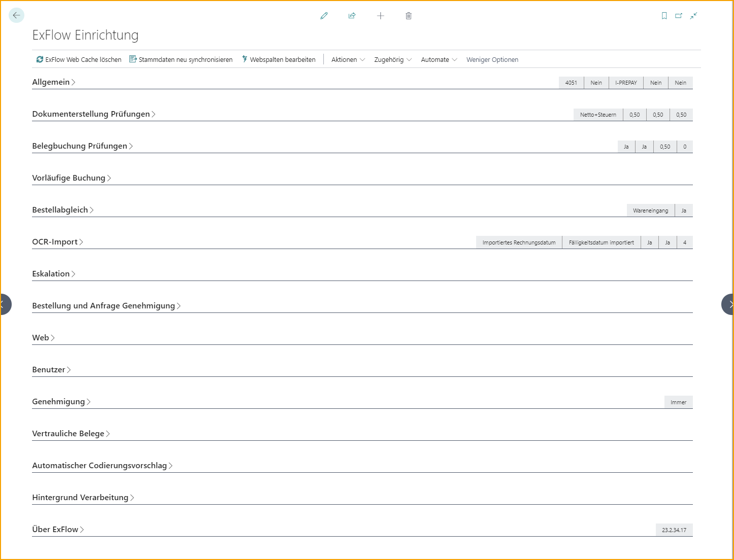Image resolution: width=734 pixels, height=560 pixels.
Task: Click the 4051 summary value
Action: 571,83
